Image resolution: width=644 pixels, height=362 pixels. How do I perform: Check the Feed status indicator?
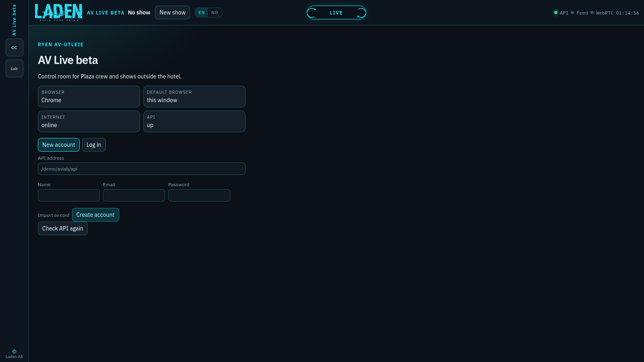(x=579, y=13)
